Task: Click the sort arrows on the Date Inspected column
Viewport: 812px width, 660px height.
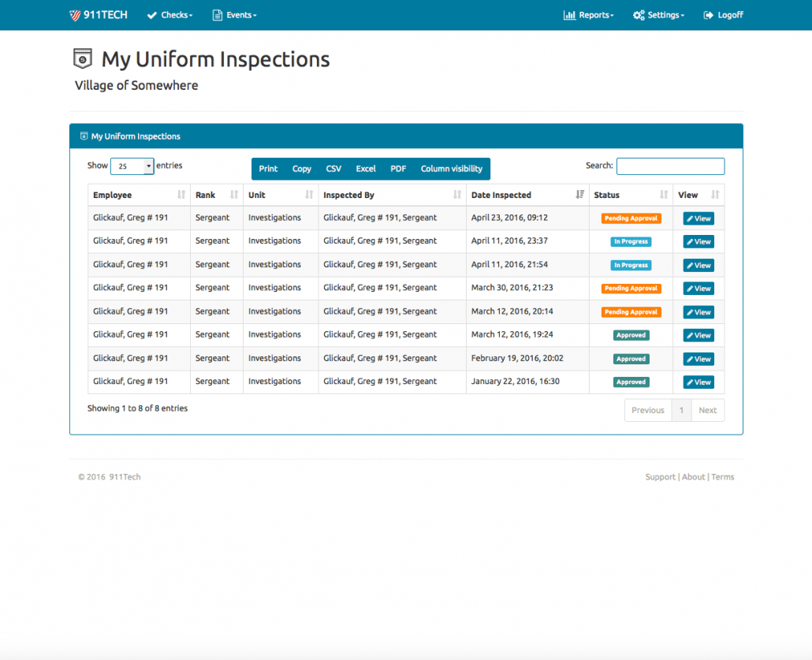Action: point(580,195)
